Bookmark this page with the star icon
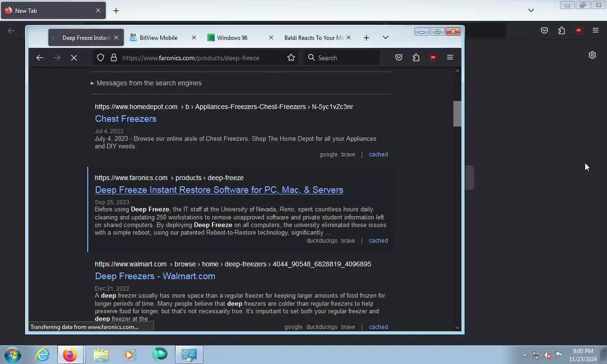The image size is (607, 364). [291, 58]
